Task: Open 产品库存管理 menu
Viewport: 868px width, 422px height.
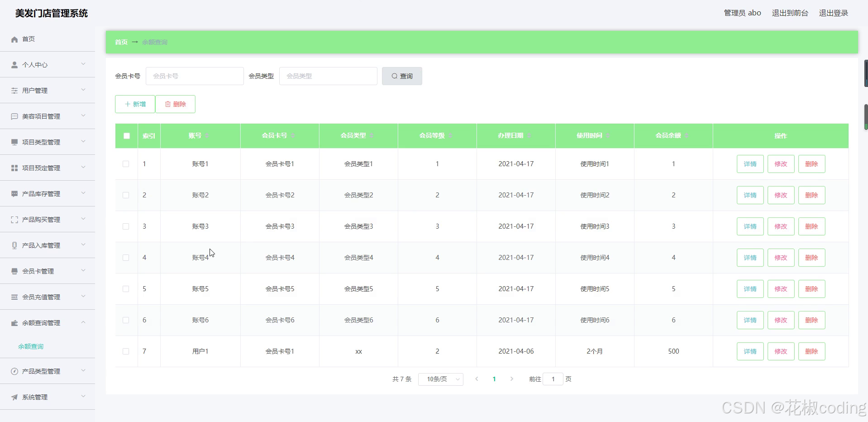Action: pos(48,194)
